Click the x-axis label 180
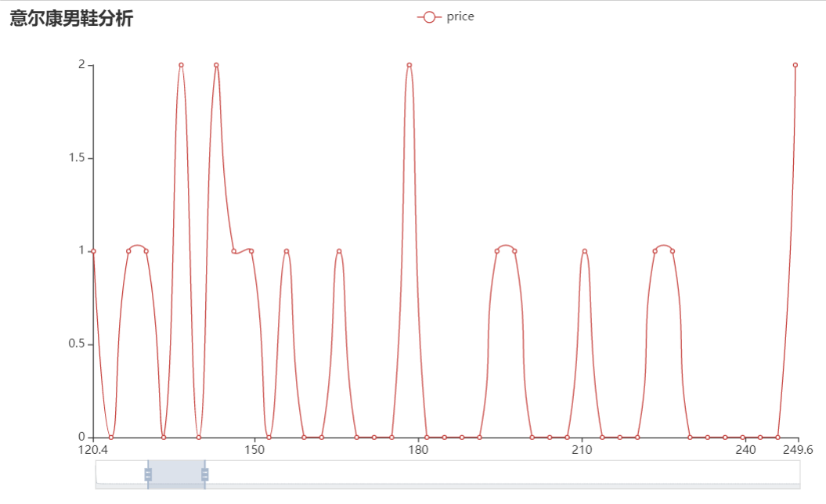The image size is (826, 504). 418,450
